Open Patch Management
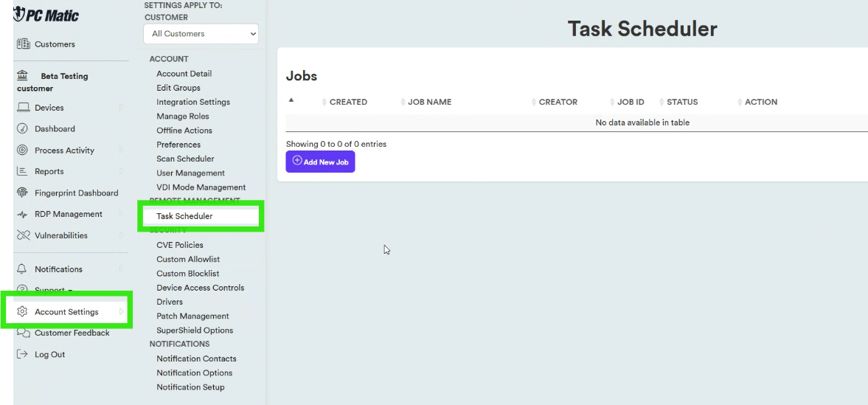 [192, 316]
